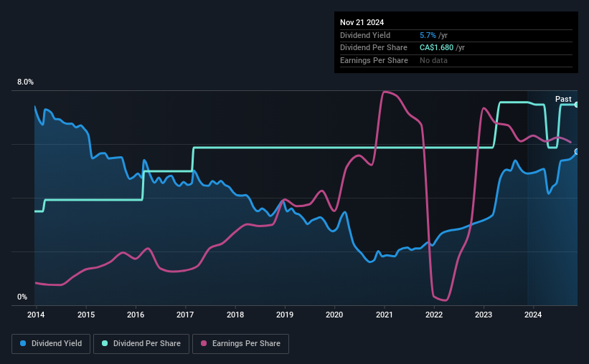Screen dimensions: 589x364
Task: Click the 0% y-axis label
Action: (x=22, y=297)
